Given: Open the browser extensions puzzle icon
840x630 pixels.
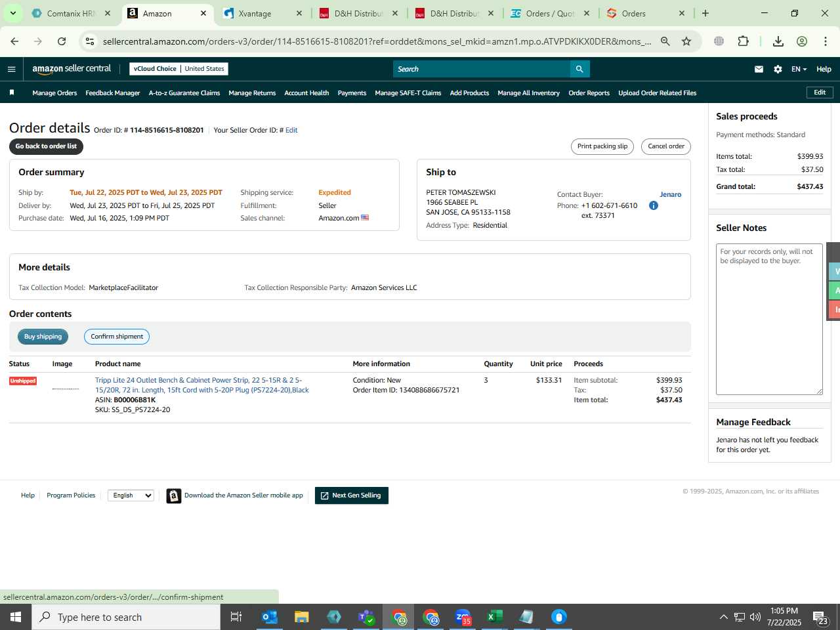Looking at the screenshot, I should (x=743, y=41).
